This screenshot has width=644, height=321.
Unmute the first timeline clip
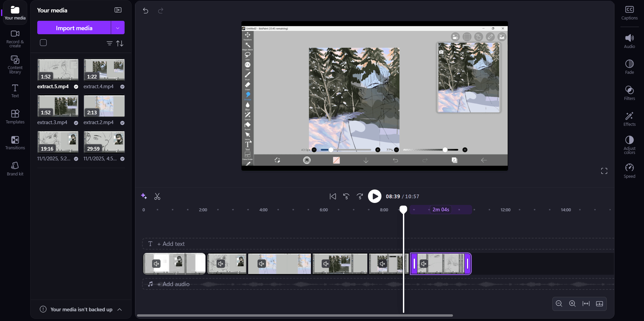156,264
